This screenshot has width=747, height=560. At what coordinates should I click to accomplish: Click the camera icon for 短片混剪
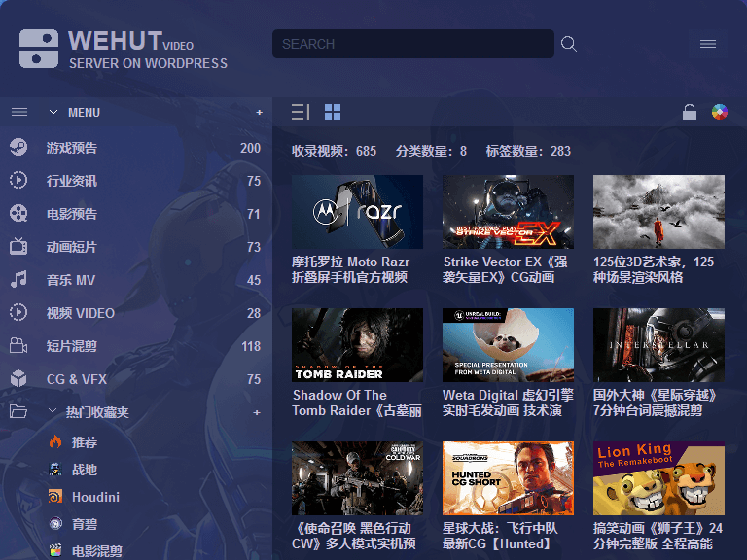tap(18, 346)
